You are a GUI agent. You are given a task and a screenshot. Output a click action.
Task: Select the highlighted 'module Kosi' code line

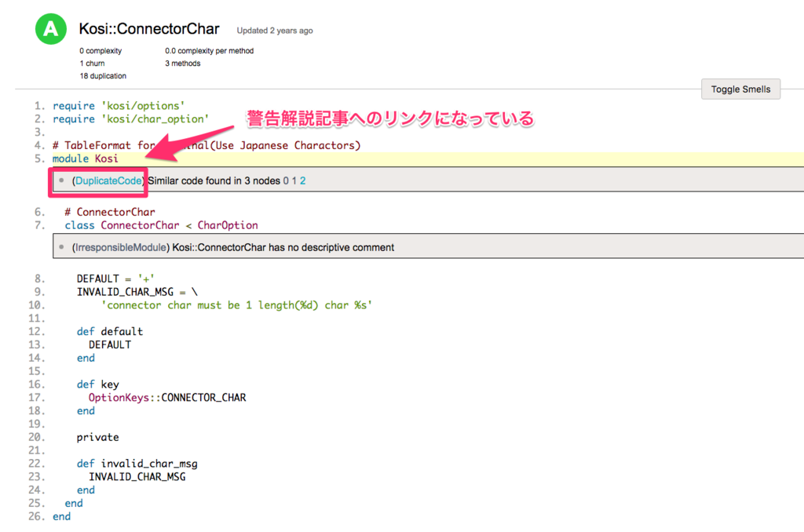(x=87, y=159)
